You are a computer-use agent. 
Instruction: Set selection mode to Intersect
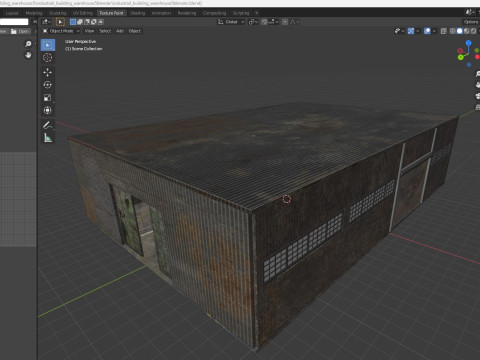point(101,22)
